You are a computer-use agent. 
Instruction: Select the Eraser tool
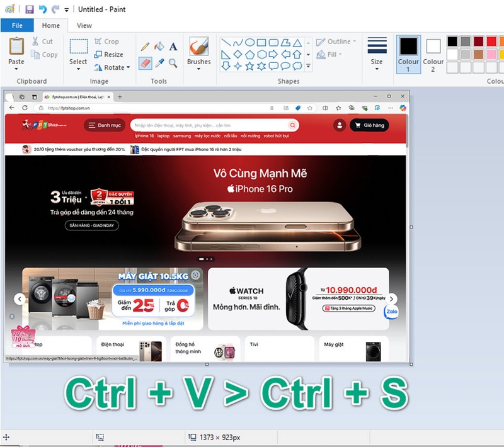tap(146, 63)
